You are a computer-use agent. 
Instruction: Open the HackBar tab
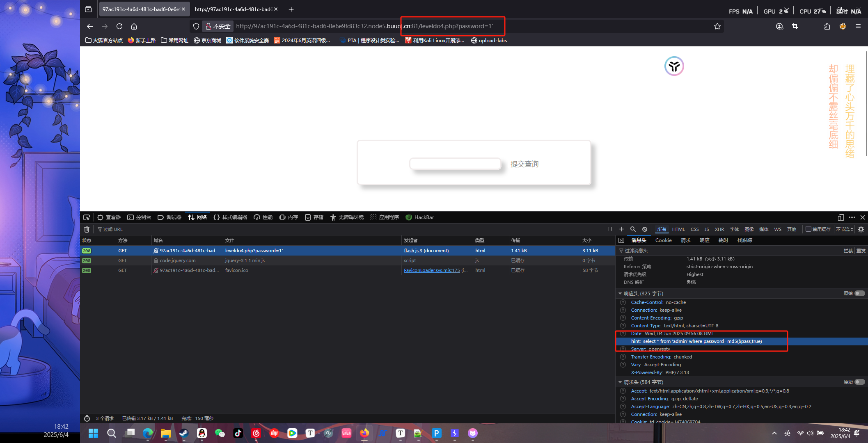click(x=419, y=217)
